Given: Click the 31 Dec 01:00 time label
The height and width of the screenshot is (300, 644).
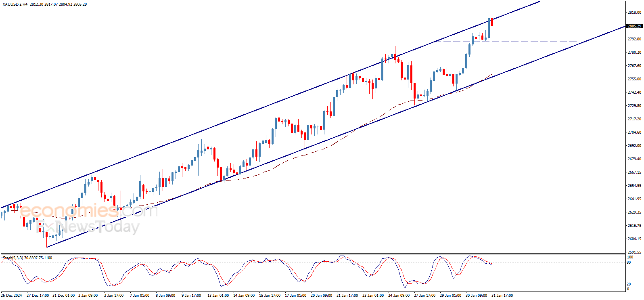Looking at the screenshot, I should coord(64,296).
